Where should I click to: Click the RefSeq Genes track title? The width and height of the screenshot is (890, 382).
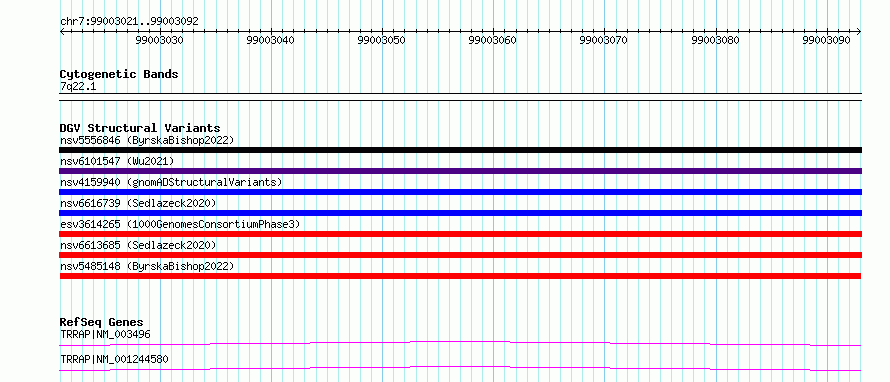[102, 322]
